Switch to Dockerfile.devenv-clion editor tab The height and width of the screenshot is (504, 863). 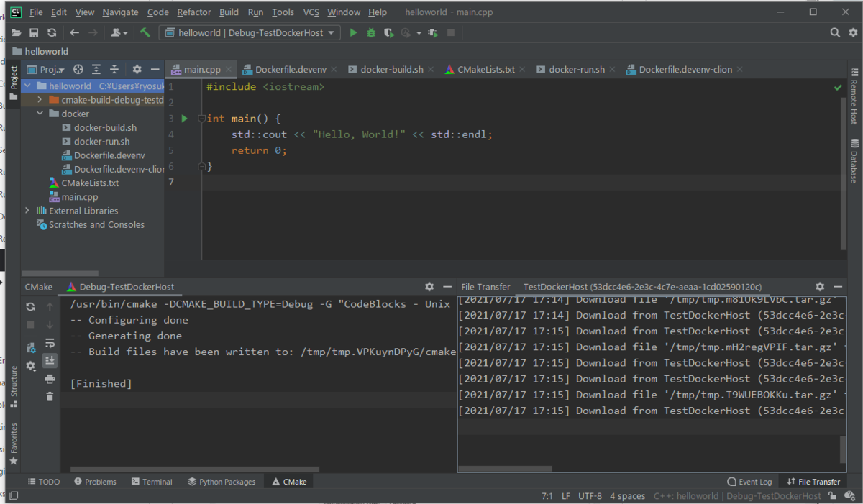coord(685,70)
